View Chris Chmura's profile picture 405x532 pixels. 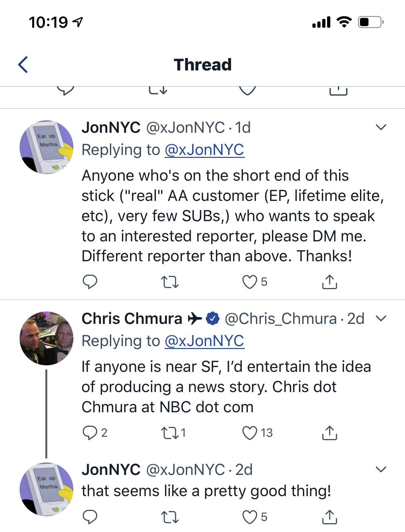coord(47,338)
